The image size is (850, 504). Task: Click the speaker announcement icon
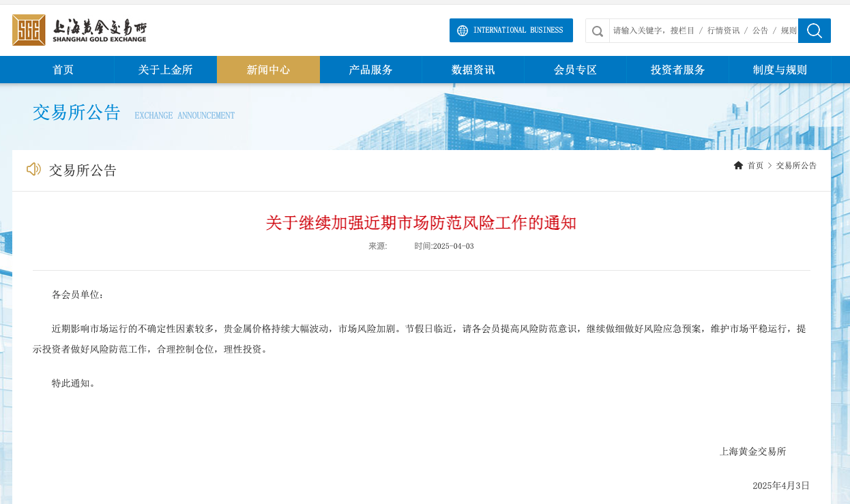pos(33,169)
